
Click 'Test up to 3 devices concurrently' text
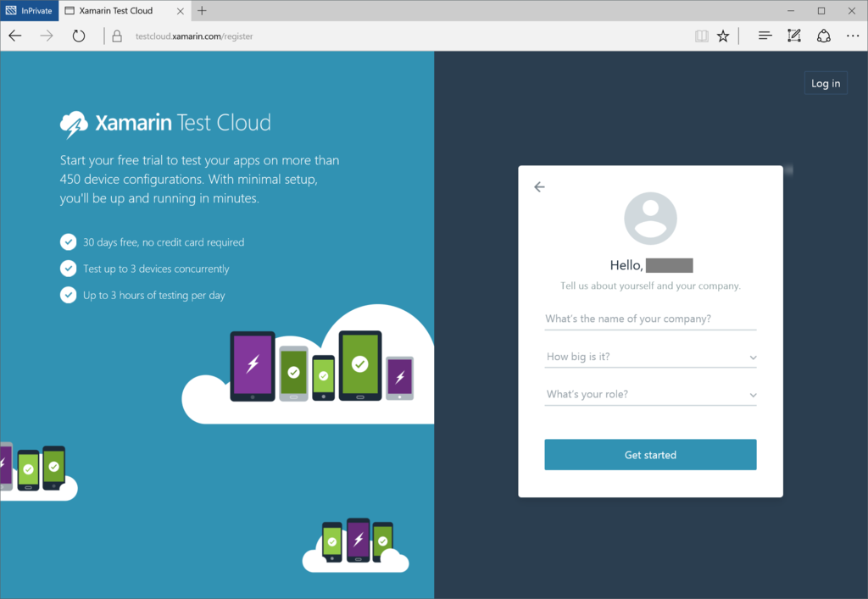(156, 269)
